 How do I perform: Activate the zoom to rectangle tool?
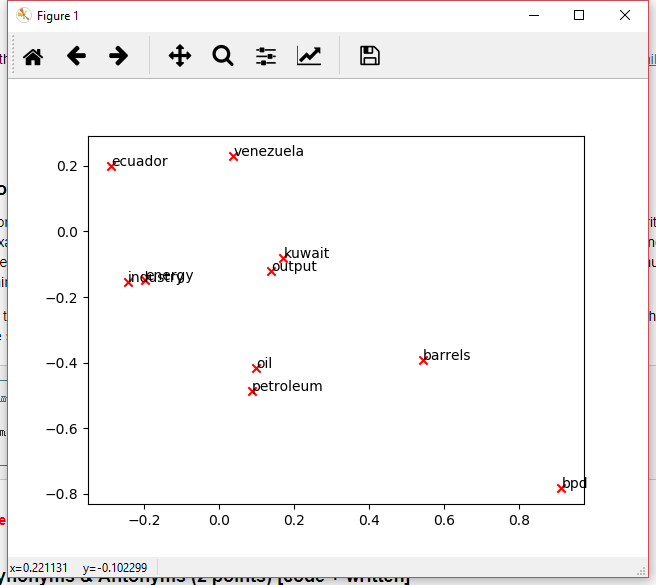tap(223, 56)
